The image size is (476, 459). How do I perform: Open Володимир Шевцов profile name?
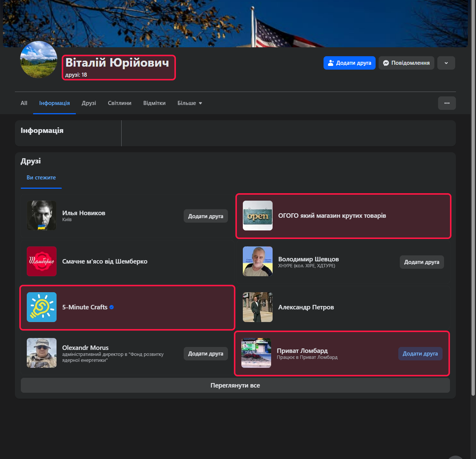[308, 259]
